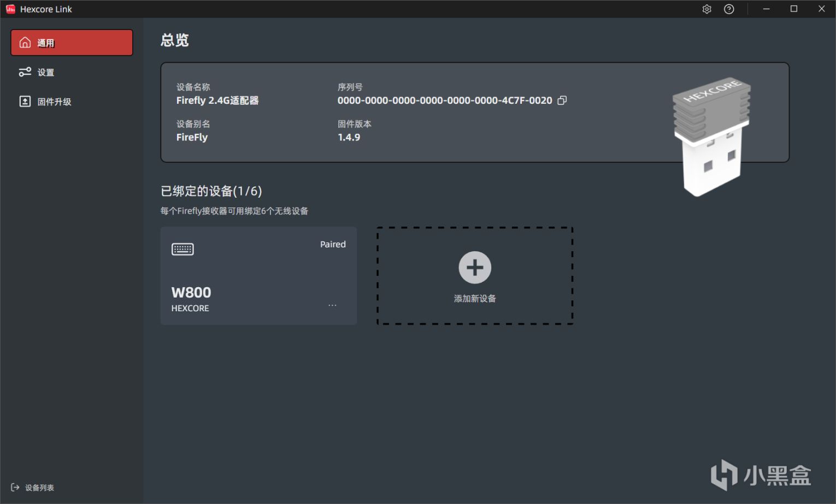The height and width of the screenshot is (504, 836).
Task: Click the firmware version 1.4.9
Action: (349, 138)
